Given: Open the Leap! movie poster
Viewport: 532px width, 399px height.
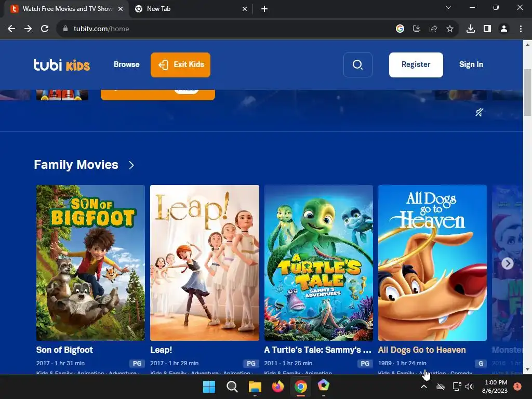Looking at the screenshot, I should [x=205, y=262].
